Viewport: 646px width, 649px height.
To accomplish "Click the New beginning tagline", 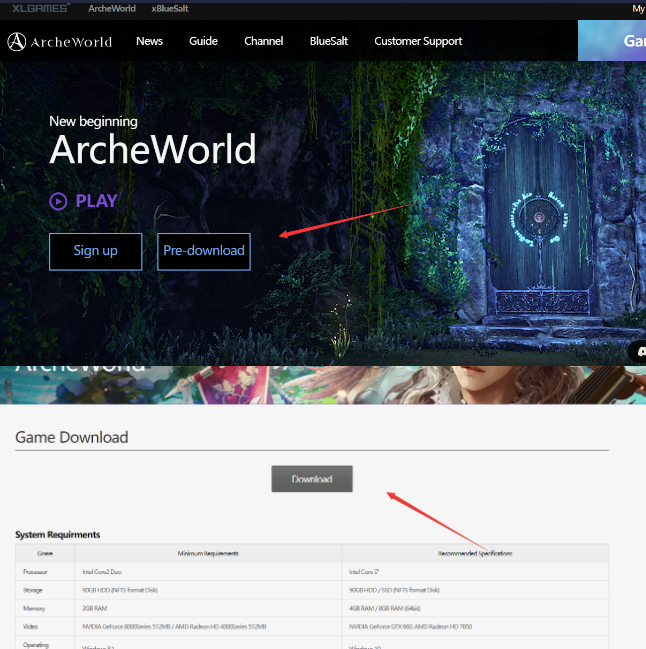I will (x=93, y=121).
